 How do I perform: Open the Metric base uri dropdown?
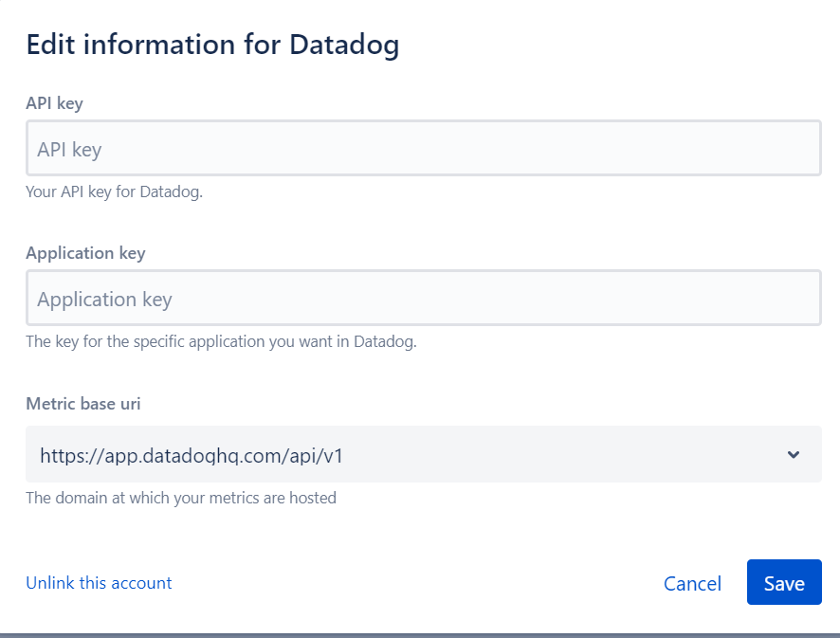[423, 454]
